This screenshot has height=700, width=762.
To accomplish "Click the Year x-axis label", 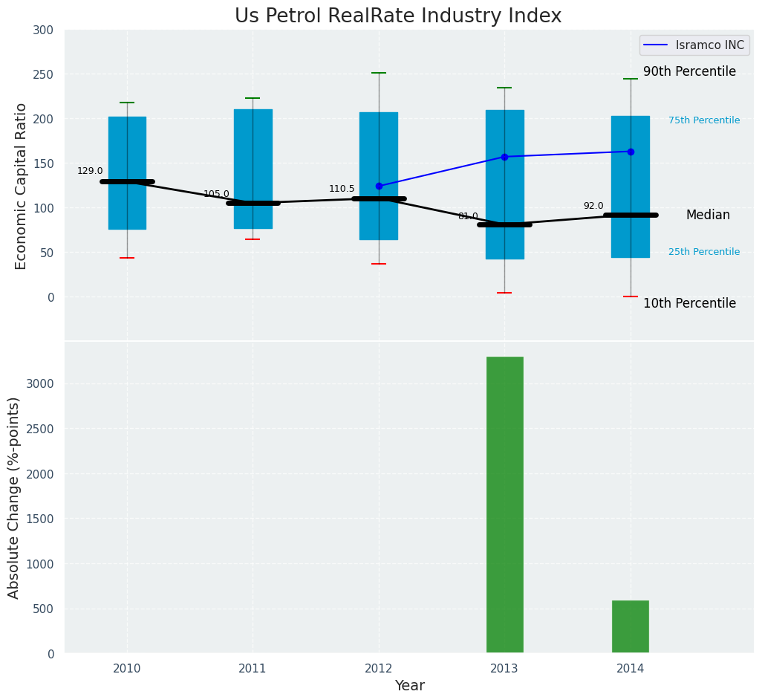I will (x=409, y=685).
